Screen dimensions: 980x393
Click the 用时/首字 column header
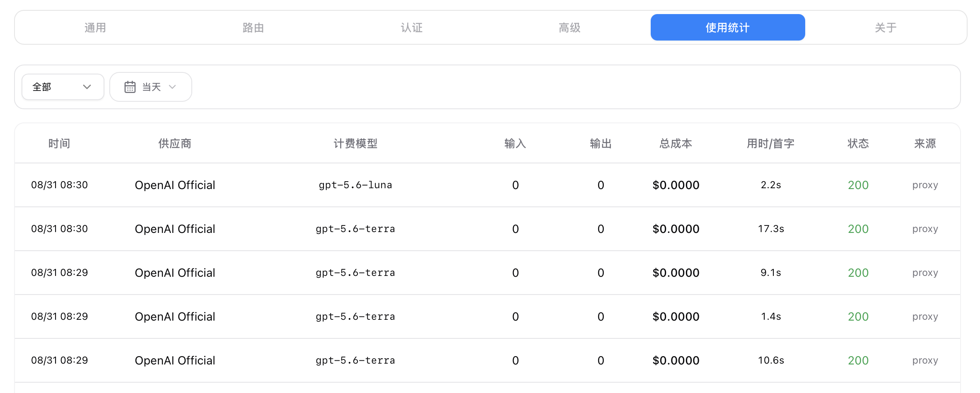click(x=771, y=144)
